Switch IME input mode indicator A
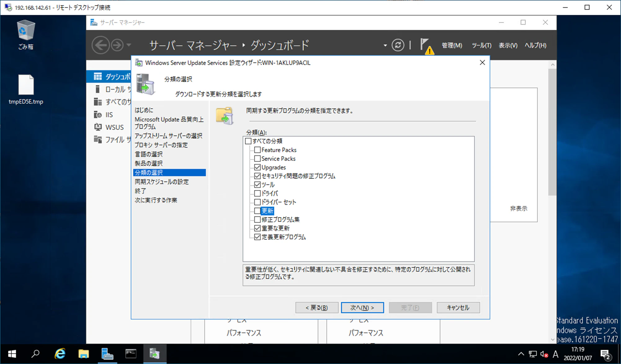 556,354
